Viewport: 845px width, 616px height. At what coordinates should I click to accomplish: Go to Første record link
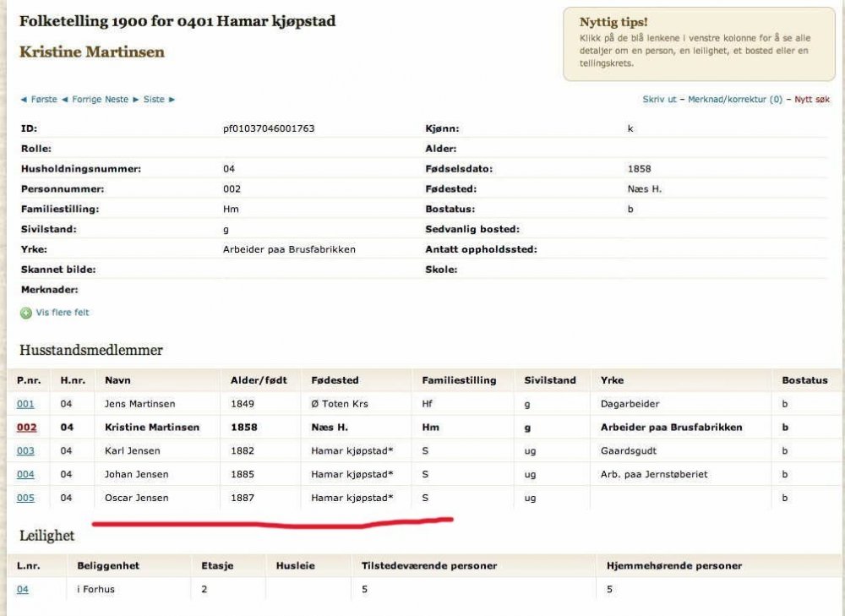click(42, 100)
